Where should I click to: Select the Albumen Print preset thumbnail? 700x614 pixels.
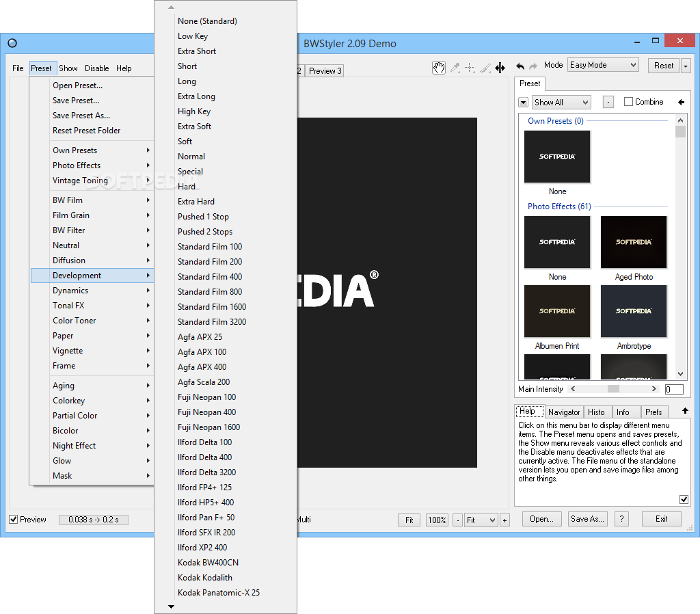(x=556, y=311)
